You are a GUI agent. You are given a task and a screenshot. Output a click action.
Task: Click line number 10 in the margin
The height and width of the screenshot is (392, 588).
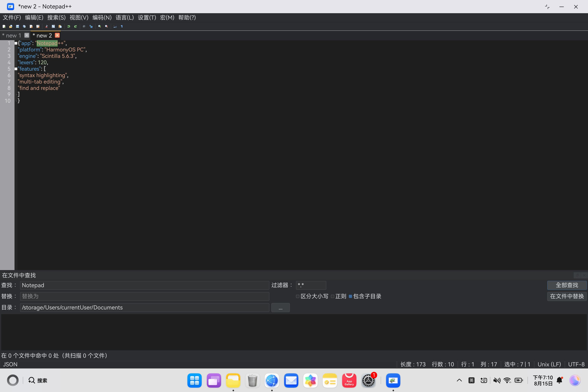[8, 101]
